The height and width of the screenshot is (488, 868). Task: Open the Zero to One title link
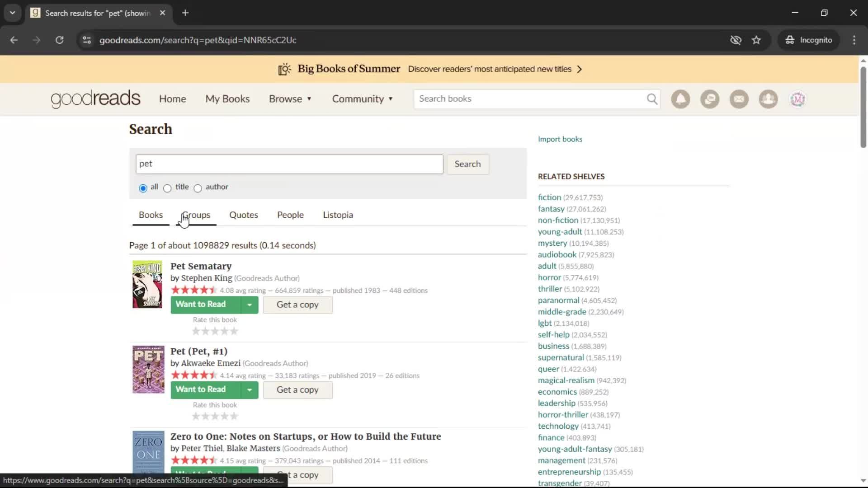pos(306,436)
